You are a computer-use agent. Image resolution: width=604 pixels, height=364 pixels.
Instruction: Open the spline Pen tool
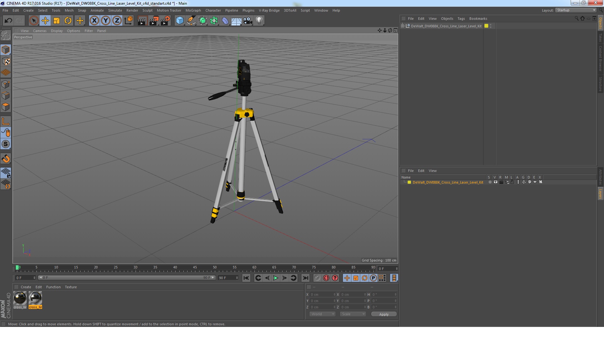click(x=191, y=21)
